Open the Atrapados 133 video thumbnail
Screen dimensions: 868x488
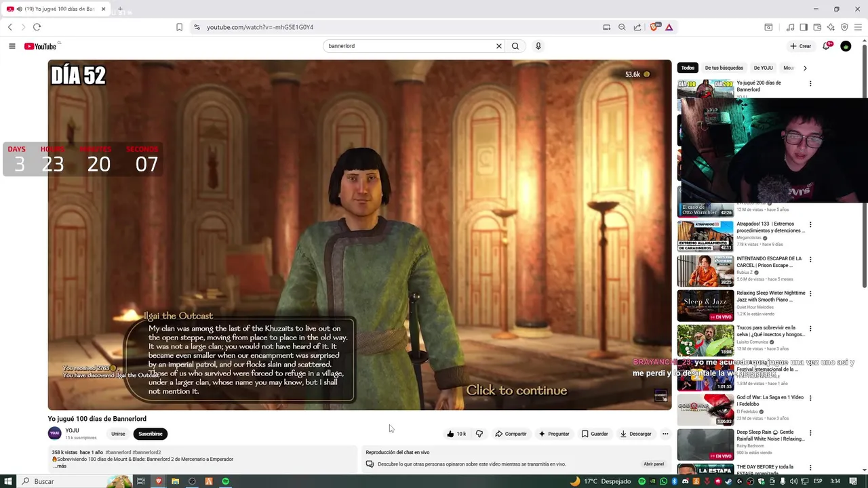tap(705, 236)
